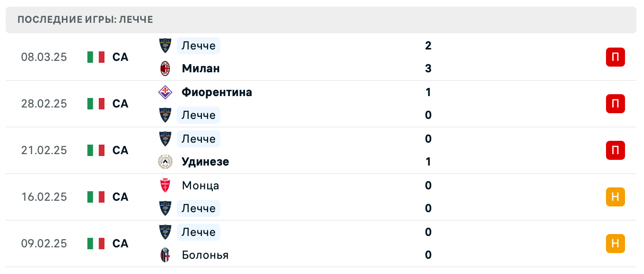Select the Bologna club crest
This screenshot has height=274, width=644.
165,254
